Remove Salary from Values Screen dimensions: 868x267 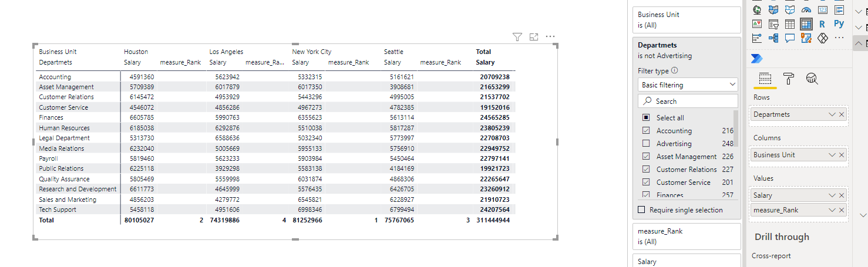[842, 195]
